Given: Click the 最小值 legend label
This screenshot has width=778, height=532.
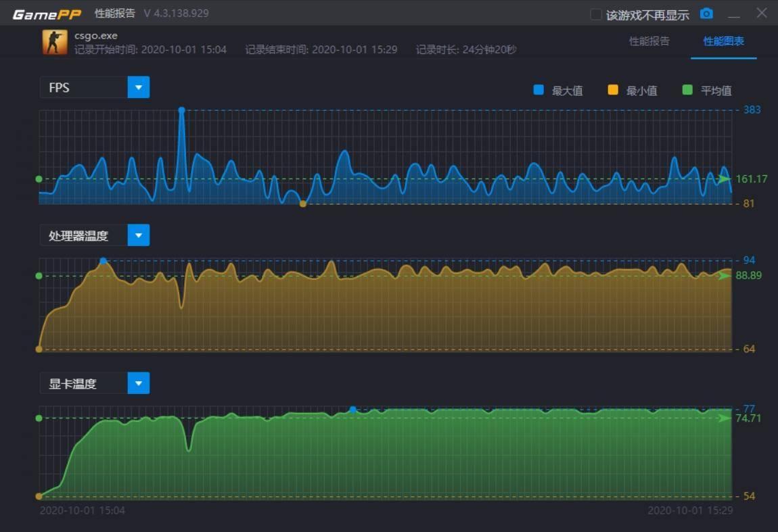Looking at the screenshot, I should coord(641,90).
